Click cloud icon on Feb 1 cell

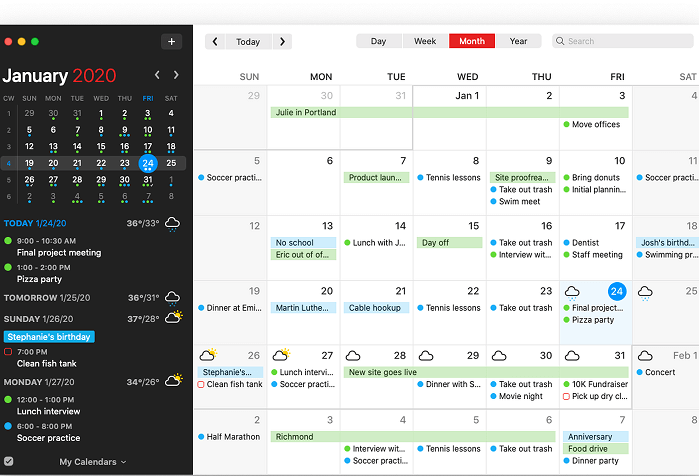tap(645, 356)
